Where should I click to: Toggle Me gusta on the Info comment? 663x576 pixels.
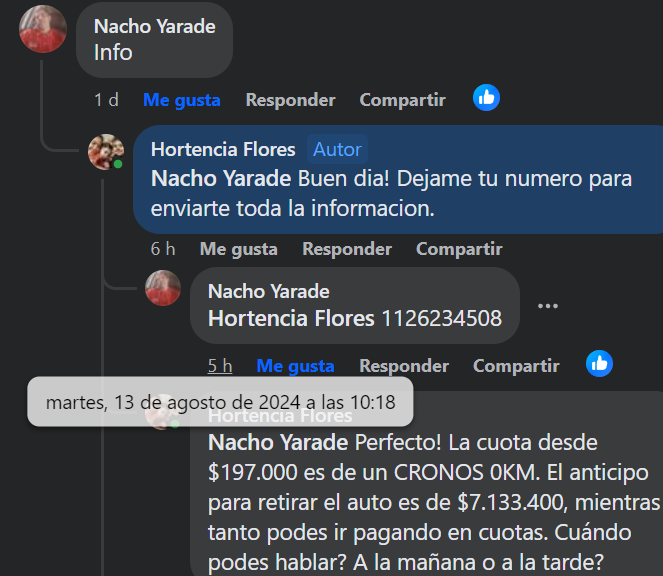pos(181,100)
